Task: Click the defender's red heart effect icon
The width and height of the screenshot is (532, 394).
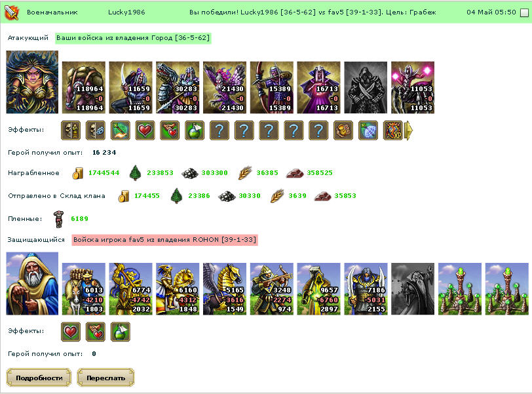Action: (x=71, y=332)
